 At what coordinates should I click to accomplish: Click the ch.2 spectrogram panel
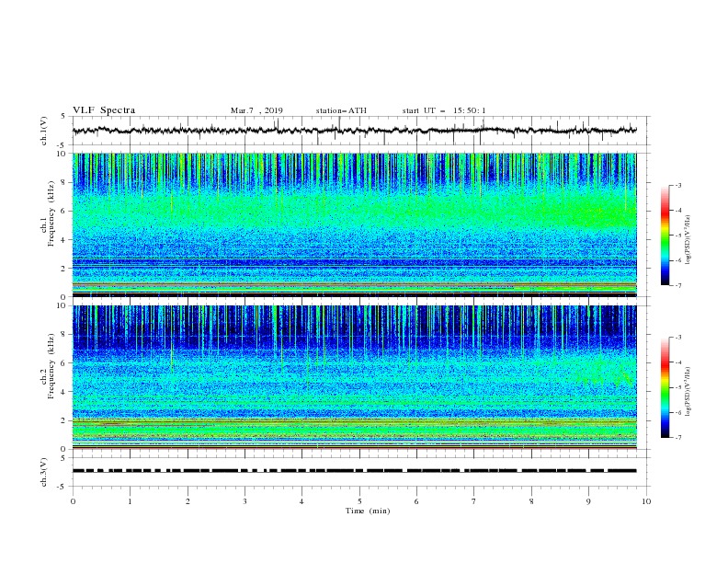pyautogui.click(x=354, y=377)
